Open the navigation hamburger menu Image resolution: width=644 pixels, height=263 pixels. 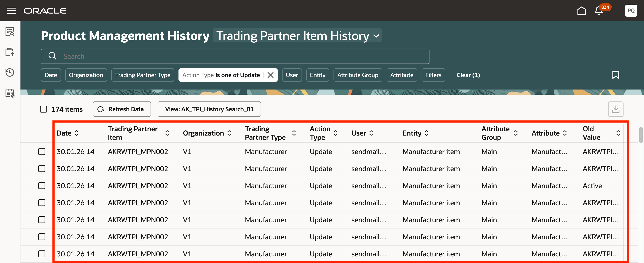[x=11, y=10]
